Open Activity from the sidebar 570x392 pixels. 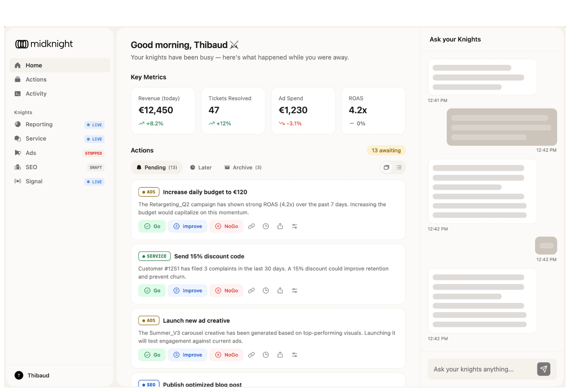tap(36, 93)
